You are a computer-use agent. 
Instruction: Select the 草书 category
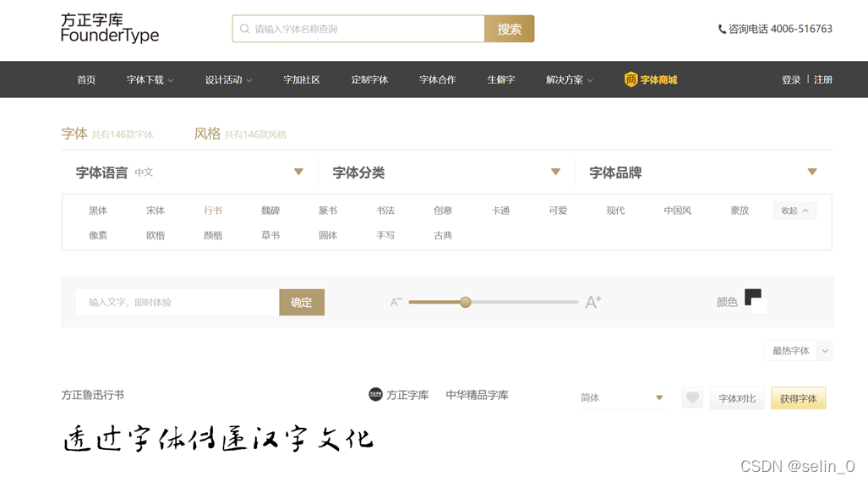pos(270,235)
